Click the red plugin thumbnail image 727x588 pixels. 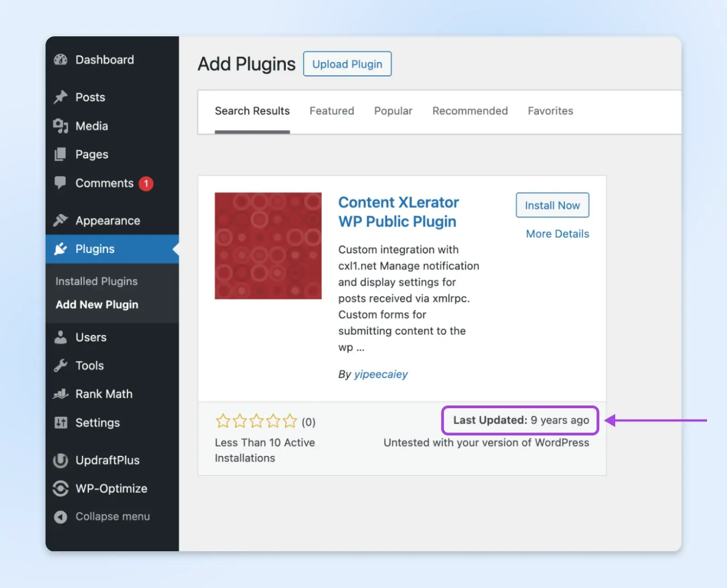pyautogui.click(x=268, y=246)
